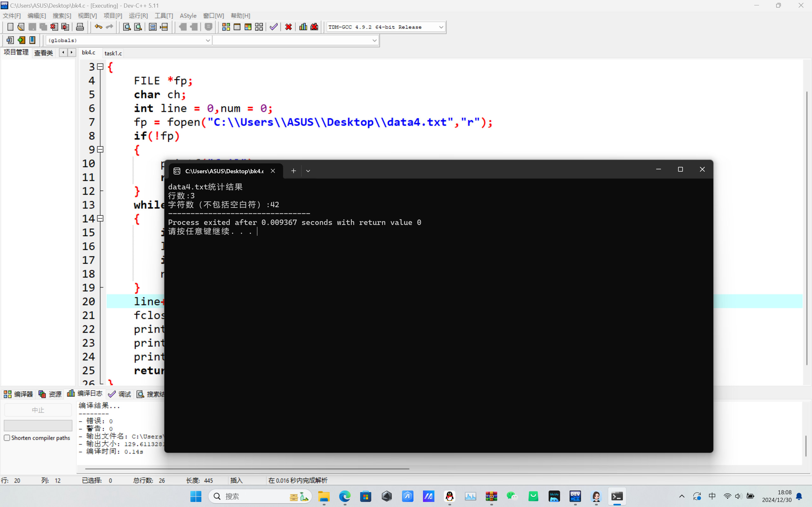Image resolution: width=812 pixels, height=507 pixels.
Task: Click the editor vertical scrollbar
Action: (807, 228)
